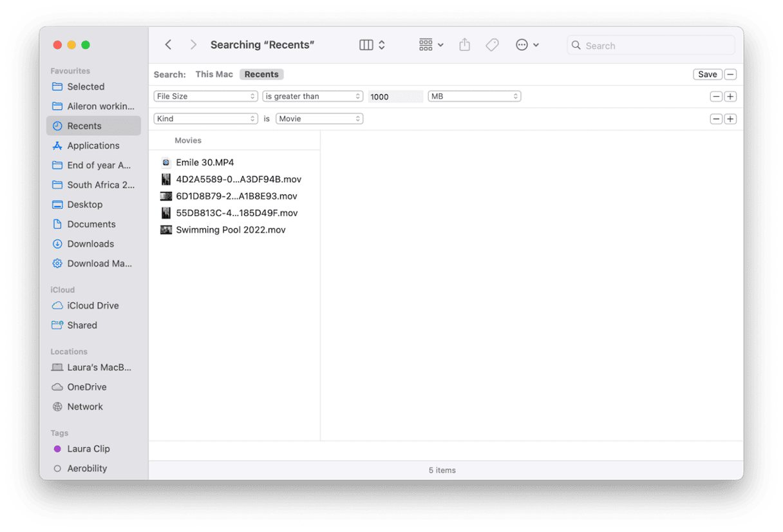Switch search scope to This Mac
Screen dimensions: 783x532
tap(214, 74)
